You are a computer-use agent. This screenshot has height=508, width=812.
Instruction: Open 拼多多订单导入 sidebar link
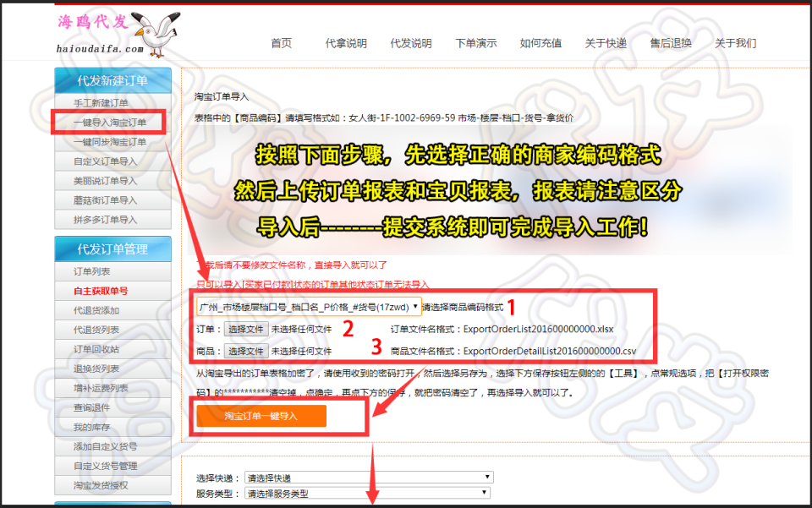pos(105,220)
